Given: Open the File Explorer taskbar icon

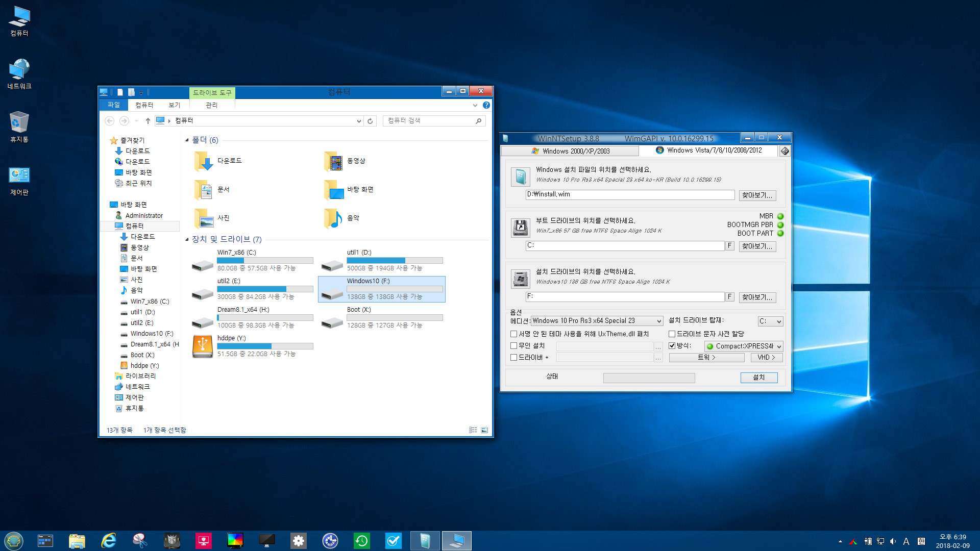Looking at the screenshot, I should [77, 541].
